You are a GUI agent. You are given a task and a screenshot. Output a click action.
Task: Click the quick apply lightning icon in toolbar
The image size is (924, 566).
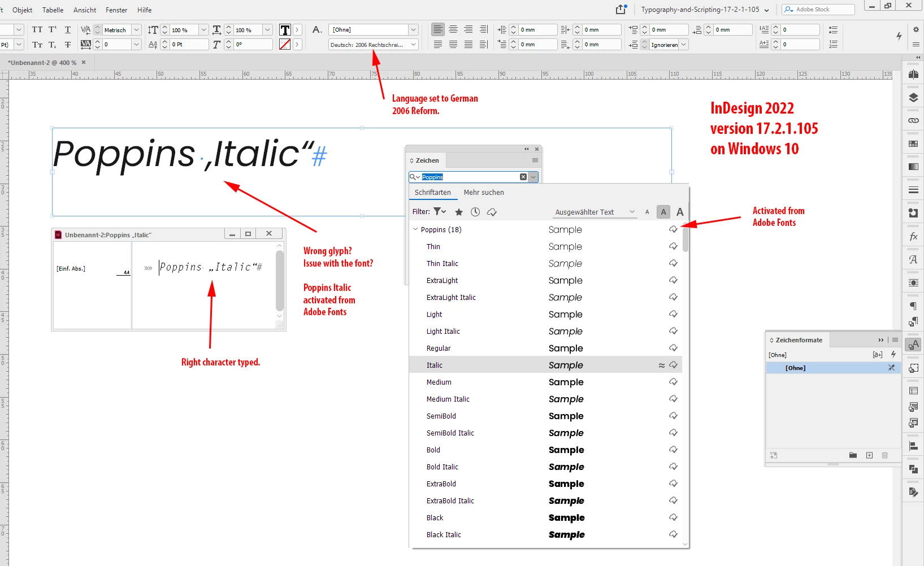(x=899, y=36)
